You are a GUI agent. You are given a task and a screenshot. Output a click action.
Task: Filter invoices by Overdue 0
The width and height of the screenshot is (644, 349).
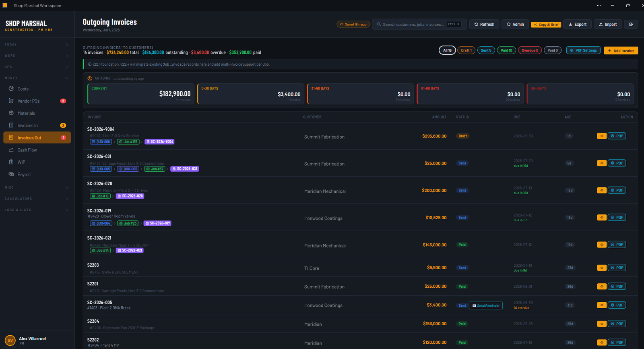click(530, 50)
